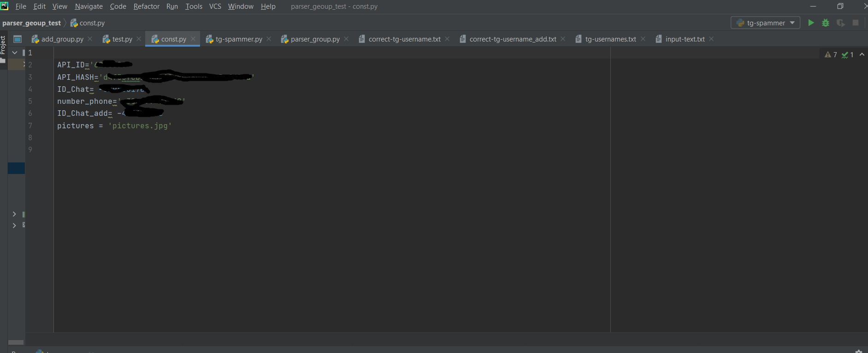Expand the first of the two collapsed lower tree nodes
The width and height of the screenshot is (868, 353).
14,214
